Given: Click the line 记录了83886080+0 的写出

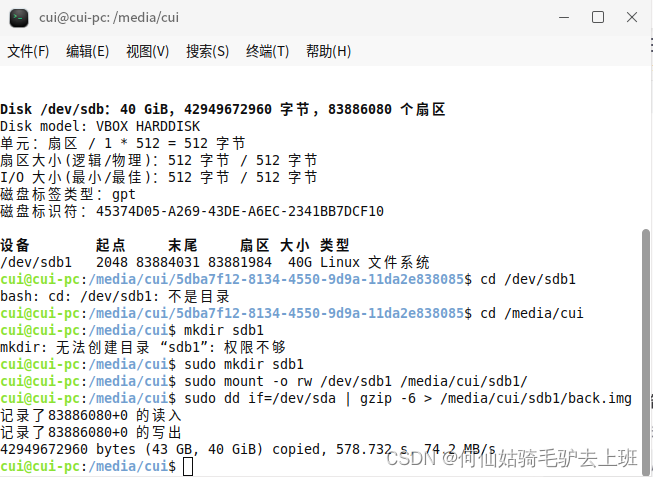Looking at the screenshot, I should click(91, 432).
